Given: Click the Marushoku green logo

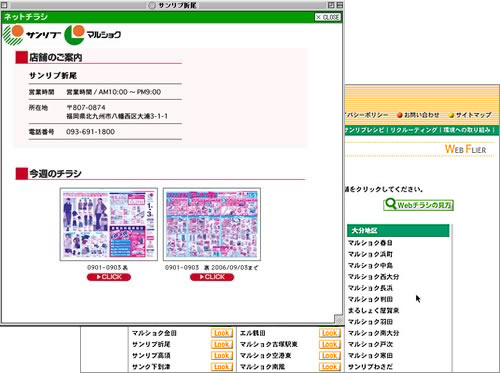Looking at the screenshot, I should (x=74, y=35).
